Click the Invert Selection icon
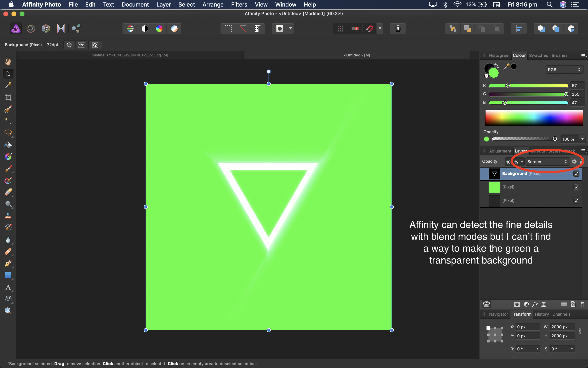The height and width of the screenshot is (368, 588). (258, 29)
